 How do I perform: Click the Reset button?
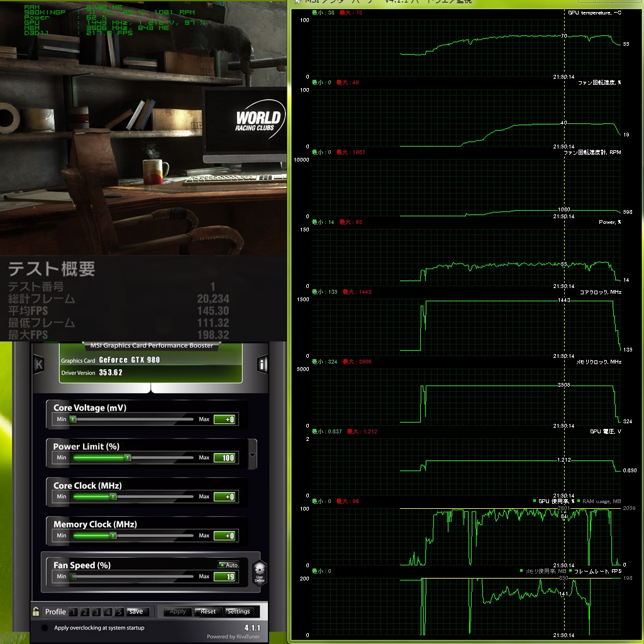click(x=208, y=611)
